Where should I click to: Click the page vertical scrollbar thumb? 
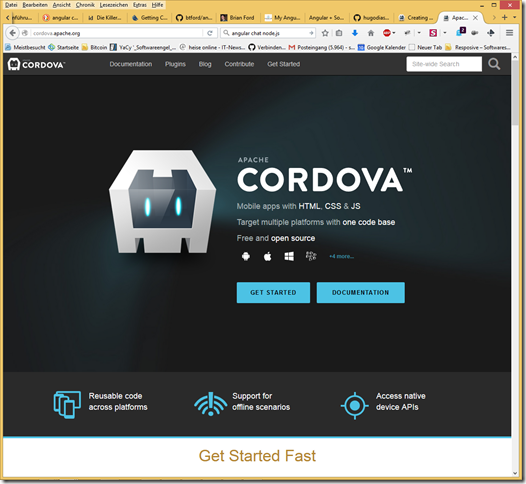click(x=515, y=93)
